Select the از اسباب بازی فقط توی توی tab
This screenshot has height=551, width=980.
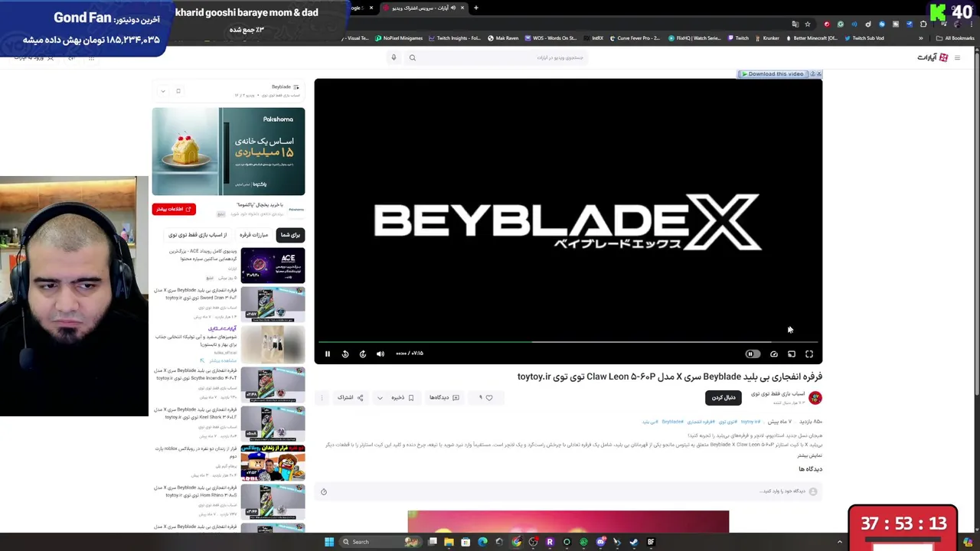pos(198,235)
